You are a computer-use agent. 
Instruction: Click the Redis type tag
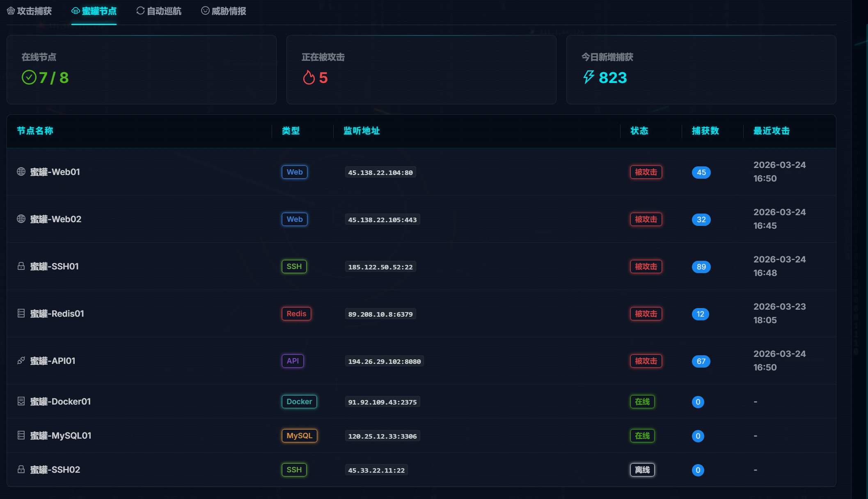click(296, 314)
